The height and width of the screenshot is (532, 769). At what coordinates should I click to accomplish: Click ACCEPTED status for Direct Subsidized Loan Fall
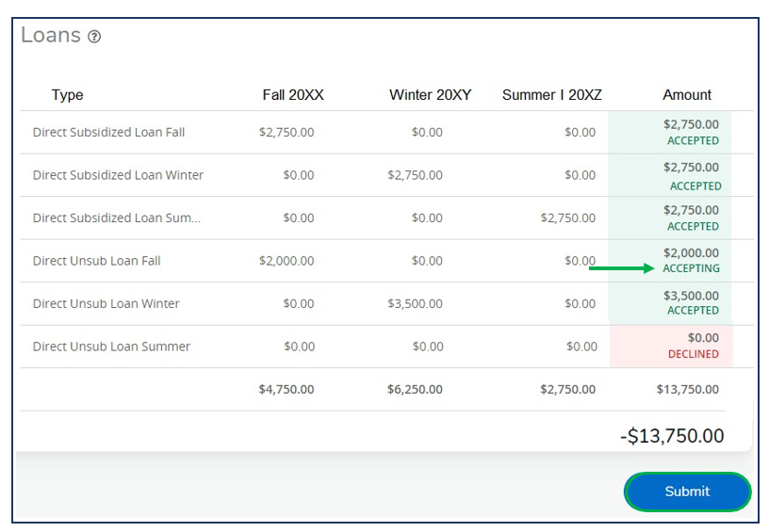(x=693, y=141)
